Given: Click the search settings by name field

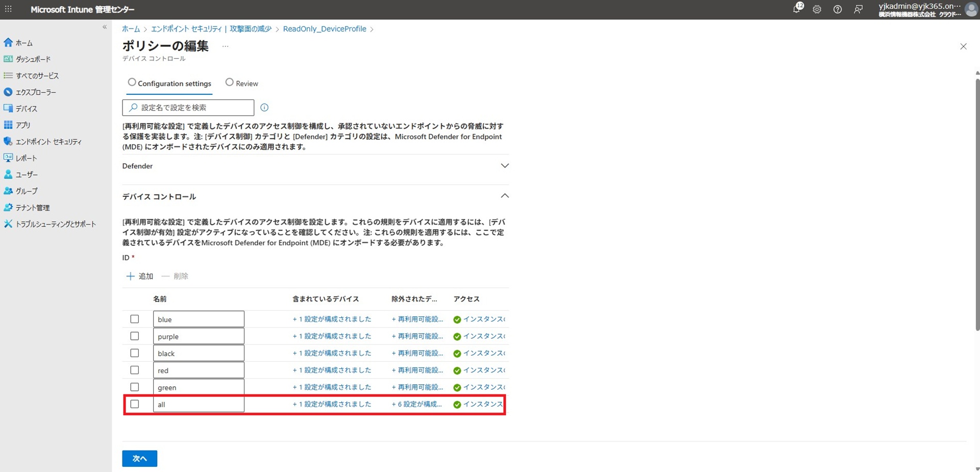Looking at the screenshot, I should (x=188, y=108).
